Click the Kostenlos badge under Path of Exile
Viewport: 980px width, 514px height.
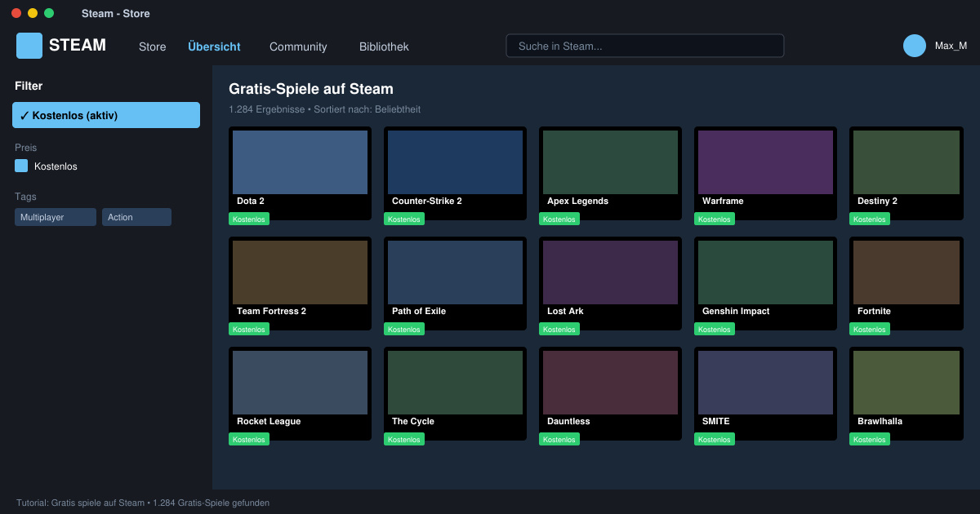(404, 329)
